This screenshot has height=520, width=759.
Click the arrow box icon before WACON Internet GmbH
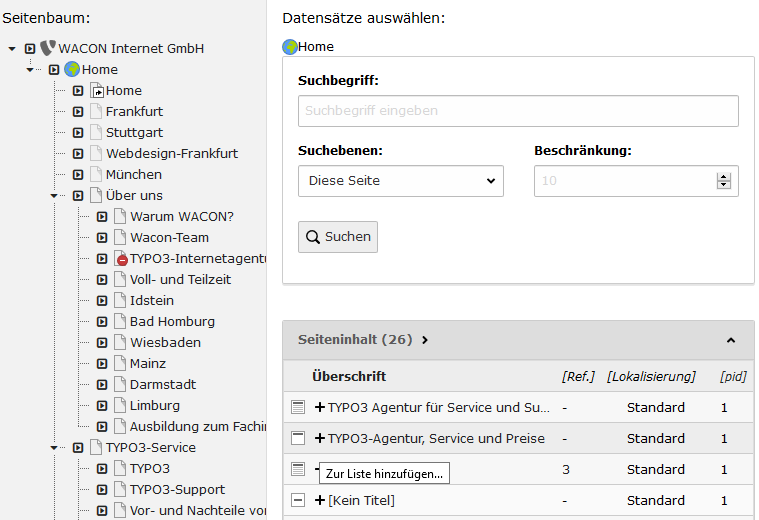tap(30, 48)
